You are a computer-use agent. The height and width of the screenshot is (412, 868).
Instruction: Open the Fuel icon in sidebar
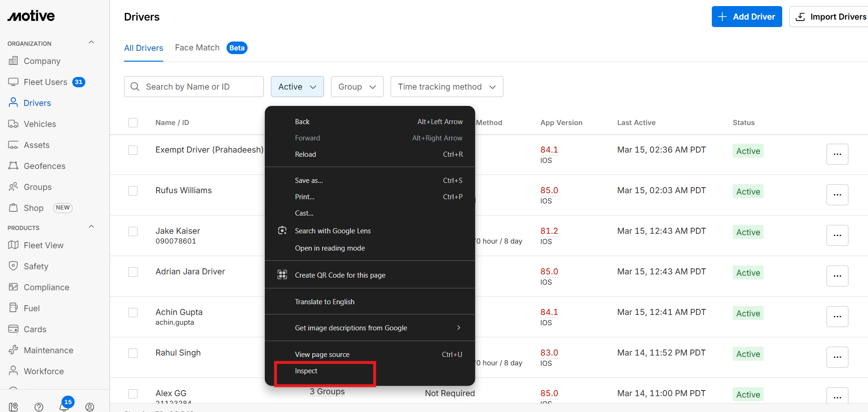coord(13,308)
